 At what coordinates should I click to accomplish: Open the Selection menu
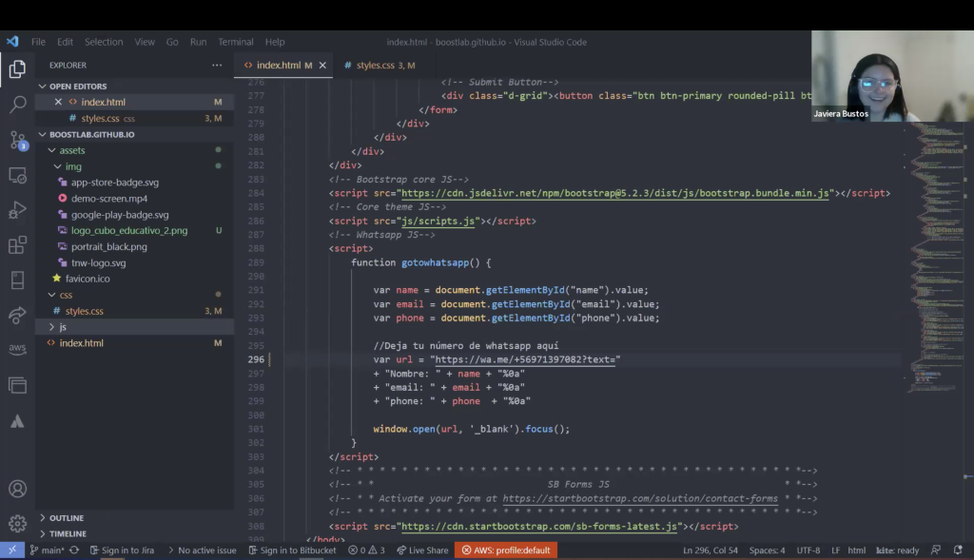click(104, 42)
